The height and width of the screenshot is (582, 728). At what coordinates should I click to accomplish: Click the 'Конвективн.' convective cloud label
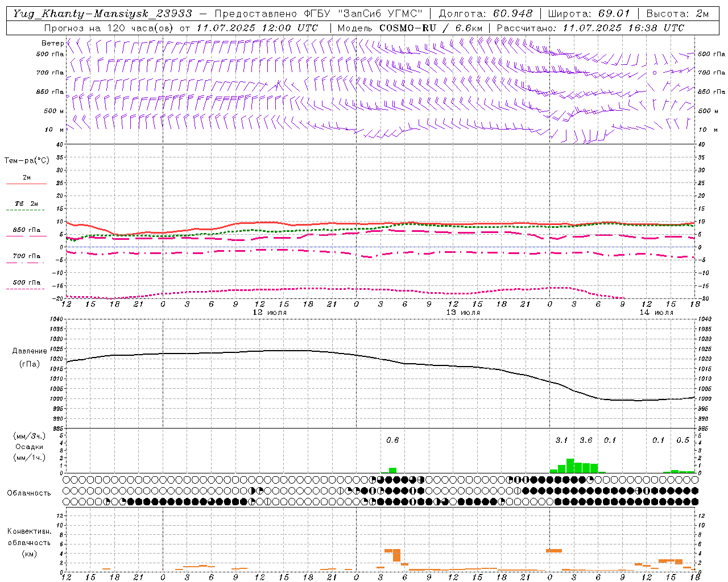(29, 531)
